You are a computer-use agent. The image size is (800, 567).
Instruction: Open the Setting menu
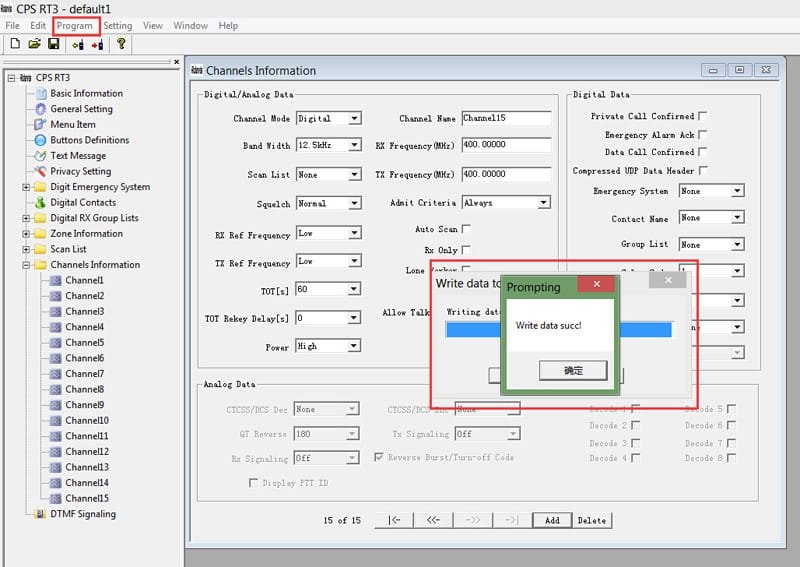117,26
